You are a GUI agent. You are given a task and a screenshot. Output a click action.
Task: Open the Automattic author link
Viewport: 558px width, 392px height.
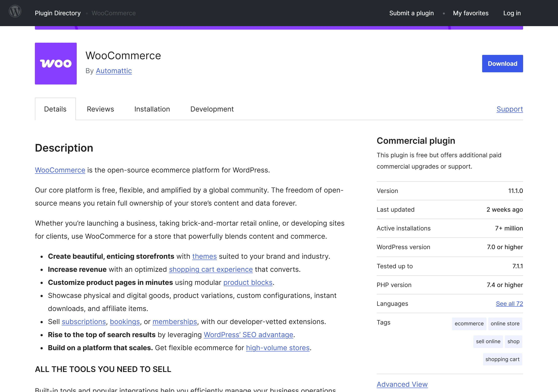click(x=114, y=71)
